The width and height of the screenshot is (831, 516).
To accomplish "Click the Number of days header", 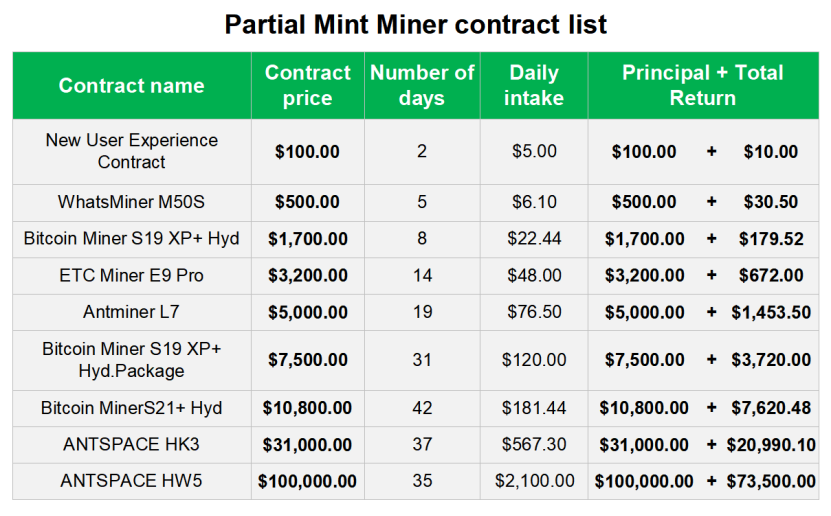I will pyautogui.click(x=422, y=85).
